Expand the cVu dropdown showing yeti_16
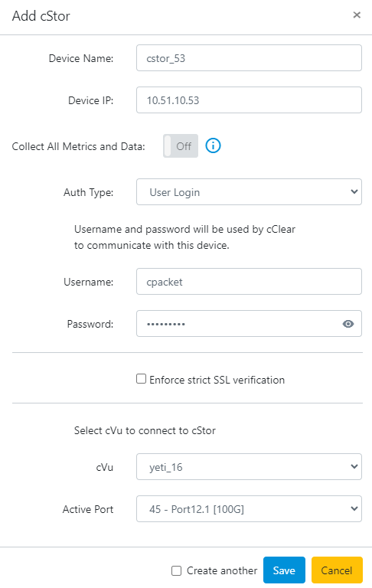This screenshot has width=372, height=588. coord(249,467)
